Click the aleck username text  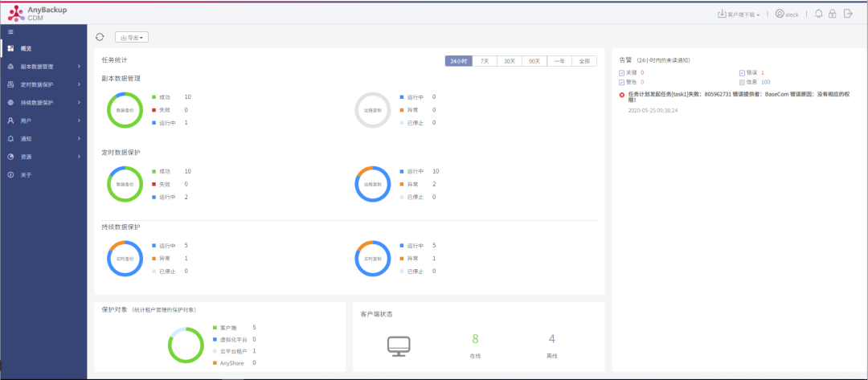(792, 14)
